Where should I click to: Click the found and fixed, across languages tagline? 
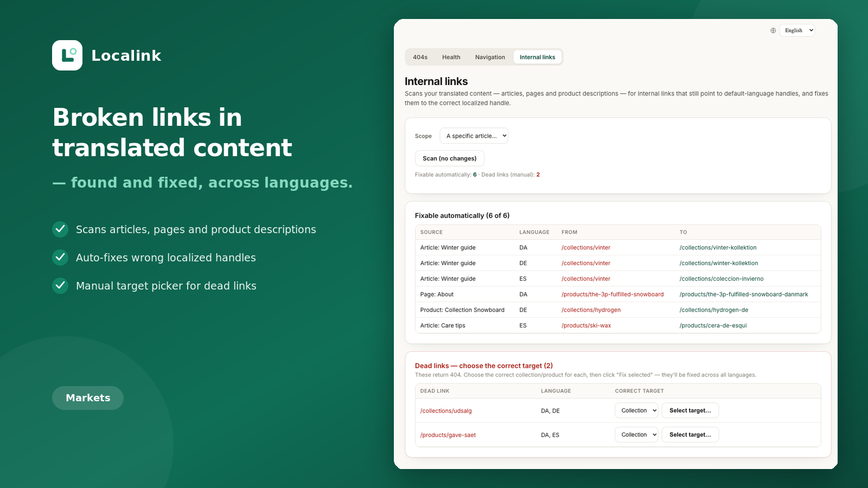[202, 183]
